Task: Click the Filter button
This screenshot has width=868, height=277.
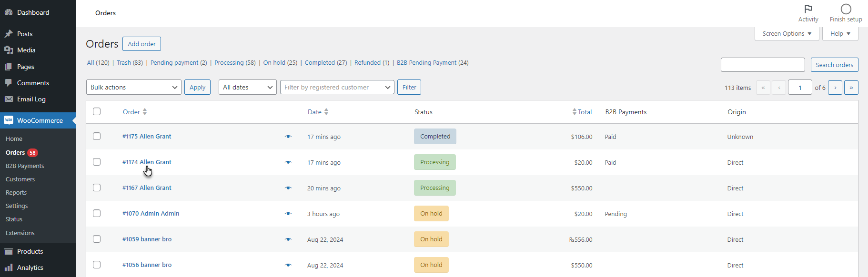Action: [x=409, y=87]
